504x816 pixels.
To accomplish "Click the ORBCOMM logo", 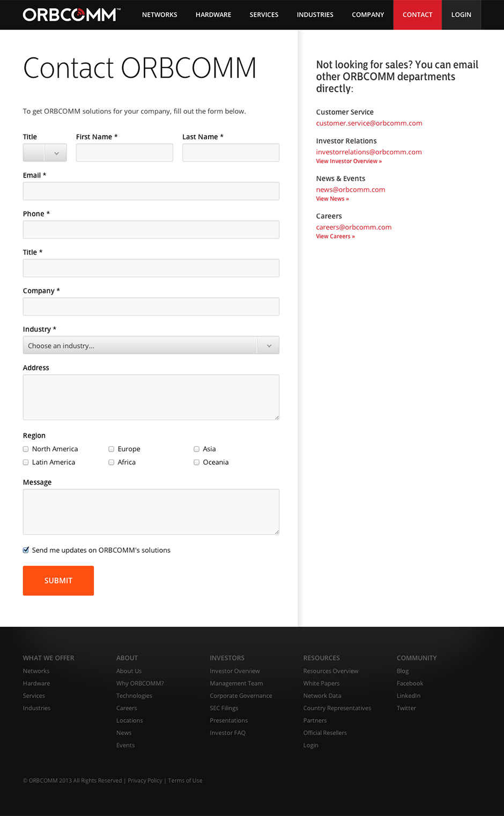I will 71,14.
